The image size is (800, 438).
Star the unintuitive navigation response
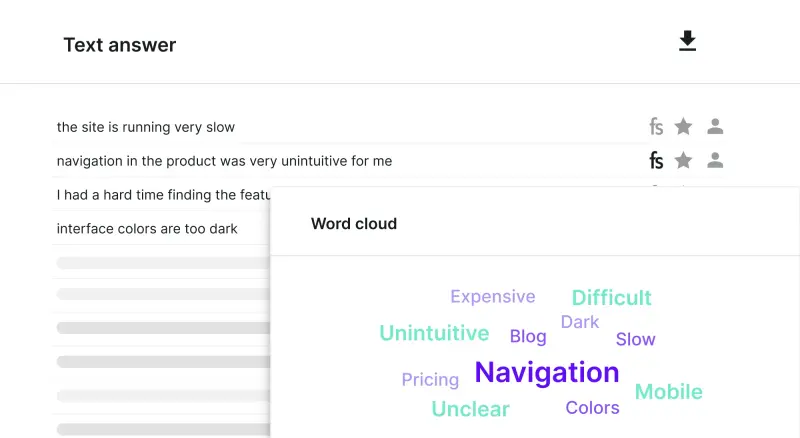[683, 160]
